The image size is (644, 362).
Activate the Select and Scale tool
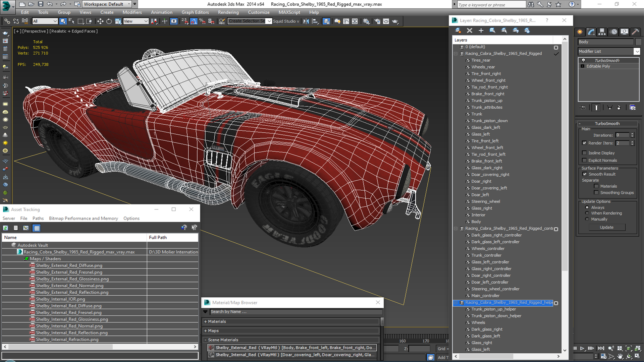118,21
